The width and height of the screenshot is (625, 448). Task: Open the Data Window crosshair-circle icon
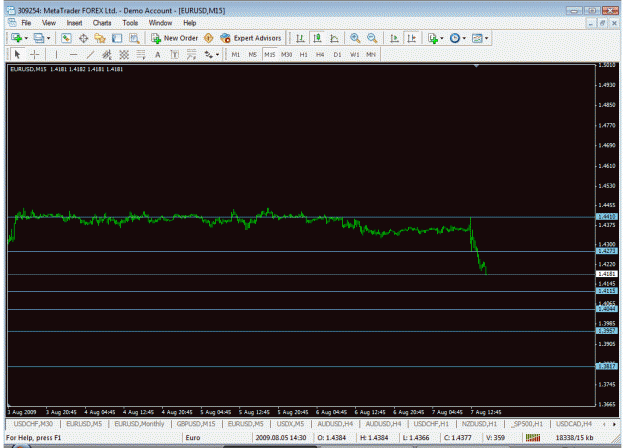[83, 38]
